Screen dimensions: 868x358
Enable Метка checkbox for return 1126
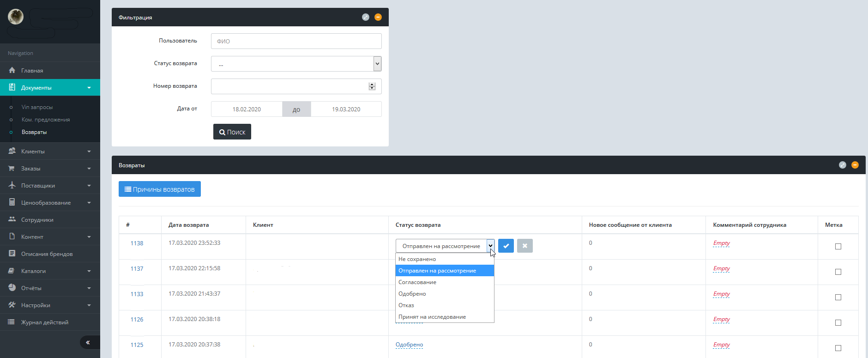click(838, 322)
